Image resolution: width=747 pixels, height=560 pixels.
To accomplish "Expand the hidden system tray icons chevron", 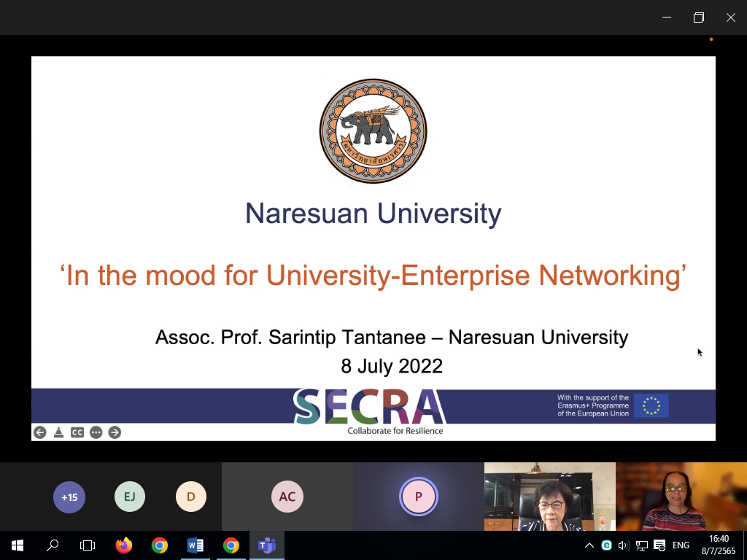I will pyautogui.click(x=589, y=545).
